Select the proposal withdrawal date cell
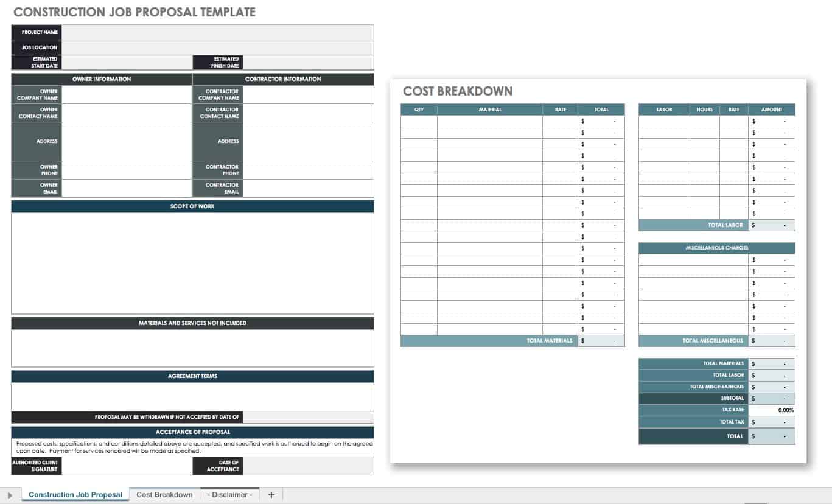832x504 pixels. click(308, 418)
